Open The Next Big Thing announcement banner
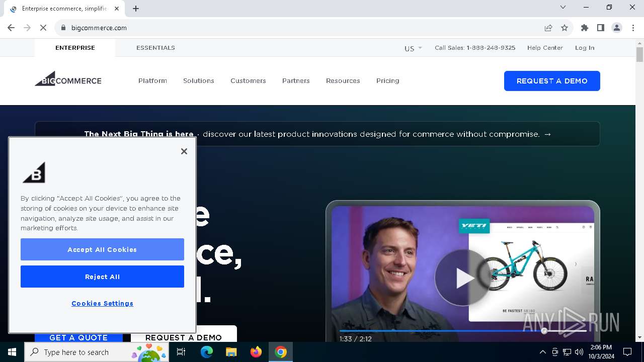The width and height of the screenshot is (644, 362). (317, 134)
